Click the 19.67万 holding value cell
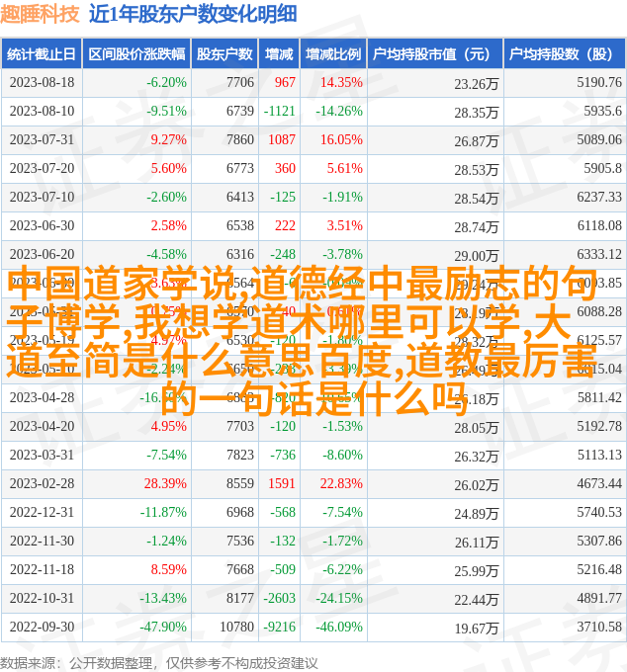The height and width of the screenshot is (672, 627). 477,629
